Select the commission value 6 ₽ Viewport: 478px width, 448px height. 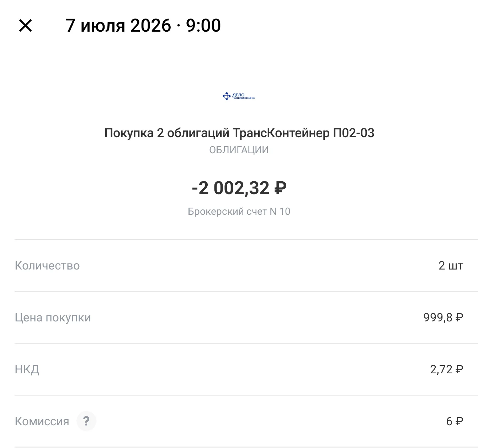click(x=455, y=421)
